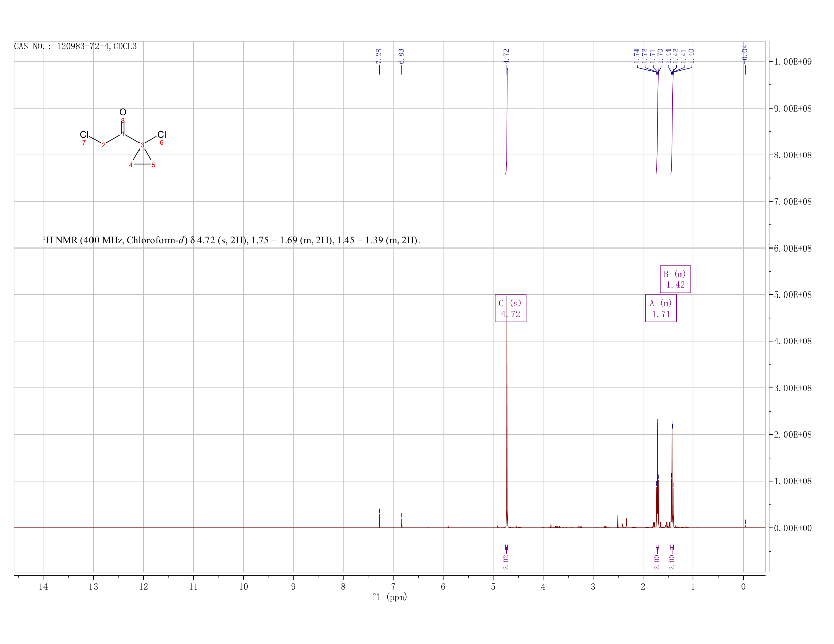Click the 10 ppm tick label

243,587
